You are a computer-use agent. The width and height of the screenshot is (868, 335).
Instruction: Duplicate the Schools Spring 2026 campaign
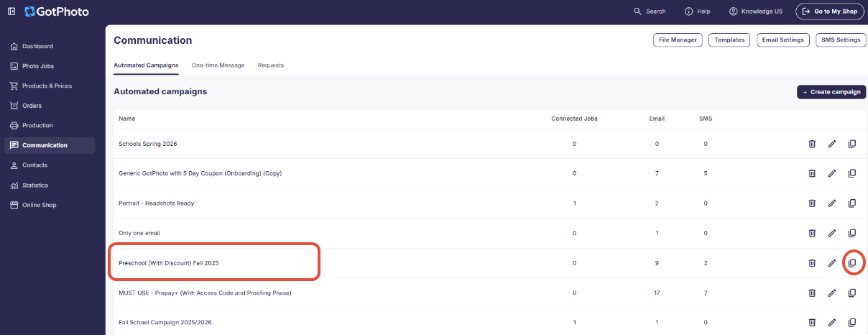852,144
